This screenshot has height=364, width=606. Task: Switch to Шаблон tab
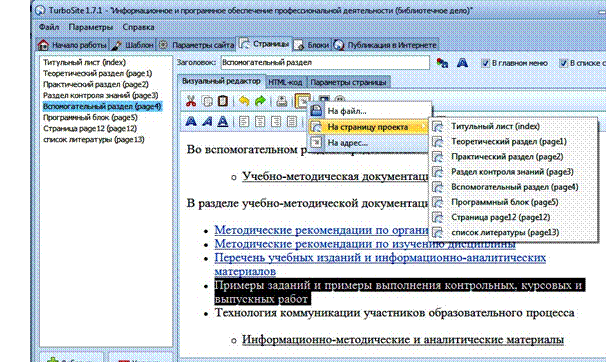[133, 45]
